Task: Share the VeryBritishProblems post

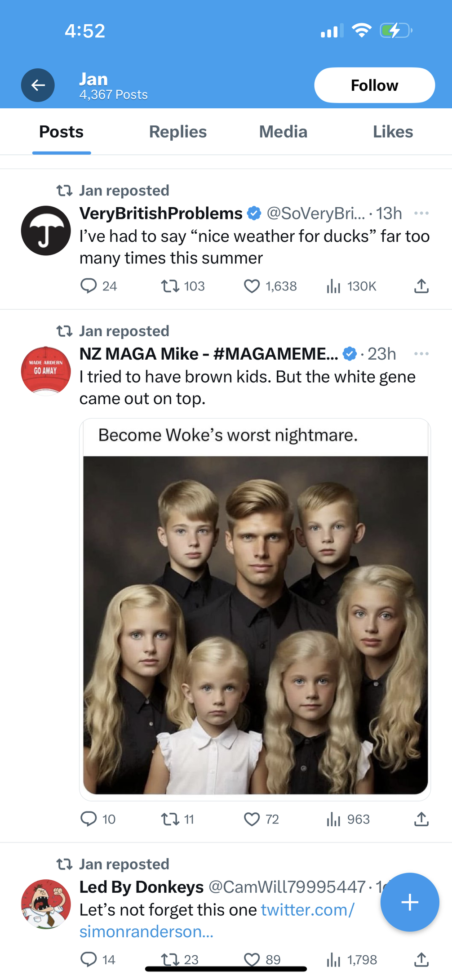Action: pos(421,286)
